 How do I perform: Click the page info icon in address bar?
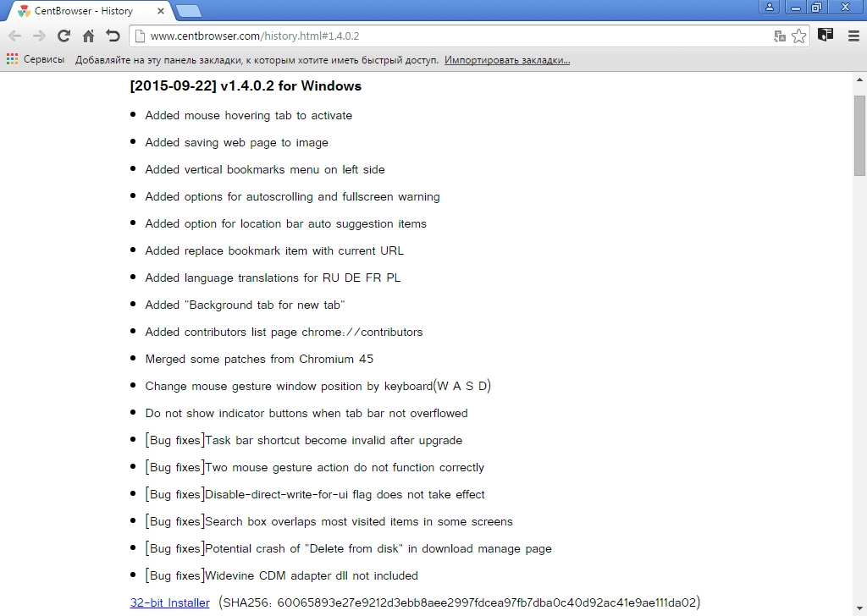(x=140, y=36)
